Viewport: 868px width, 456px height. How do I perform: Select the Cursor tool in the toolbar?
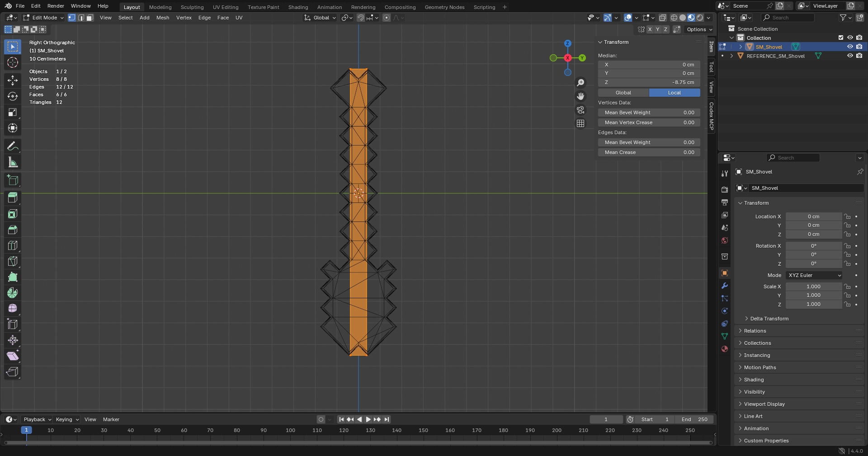13,62
